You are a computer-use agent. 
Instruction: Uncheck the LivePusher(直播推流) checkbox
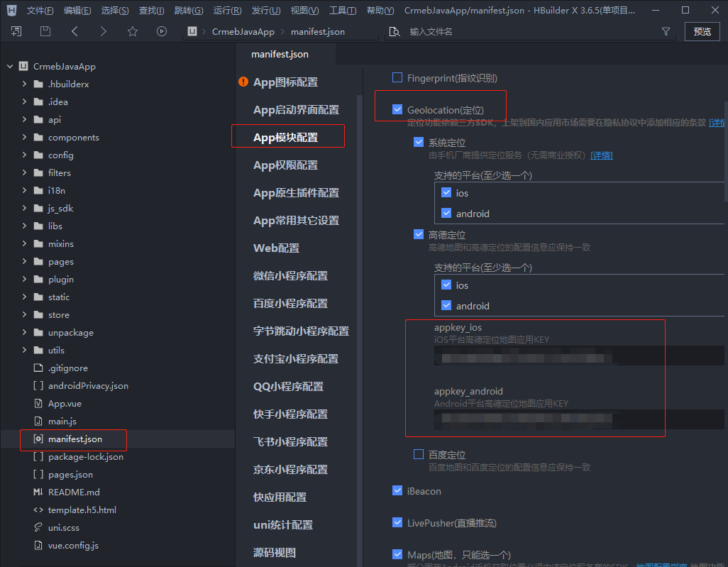397,523
